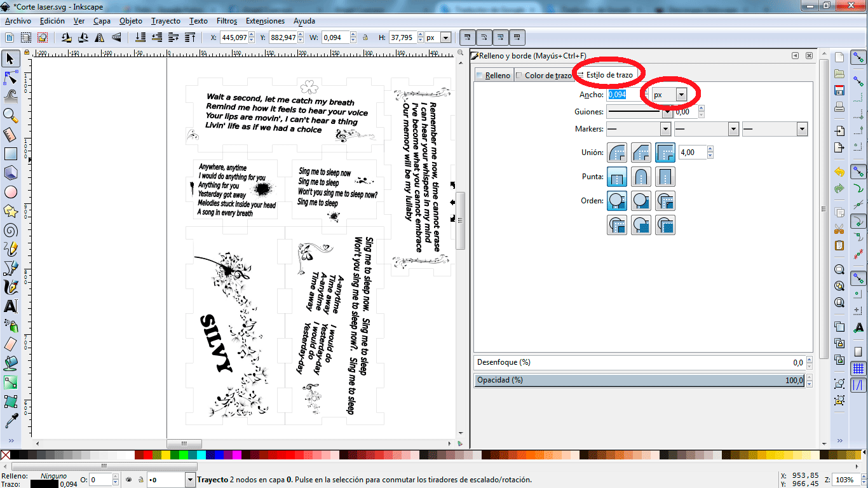The image size is (868, 488).
Task: Choose the bevel join button
Action: click(641, 152)
